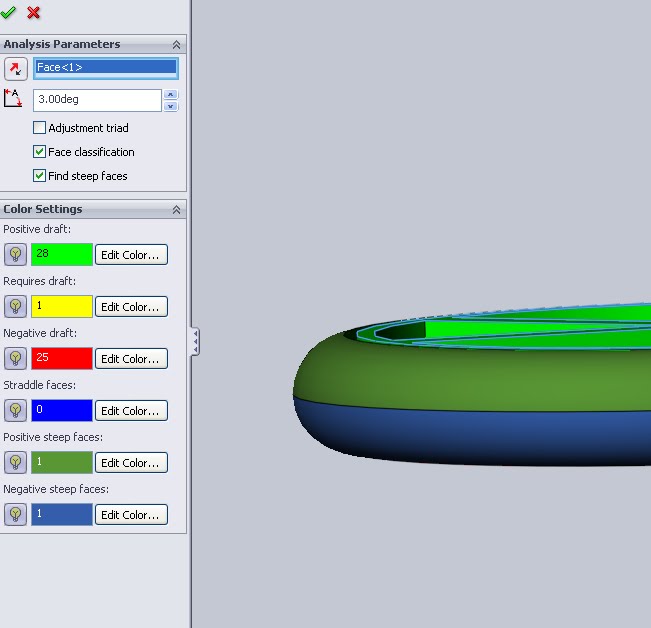Increase the draft angle with up spinner
The height and width of the screenshot is (628, 651).
(x=171, y=94)
